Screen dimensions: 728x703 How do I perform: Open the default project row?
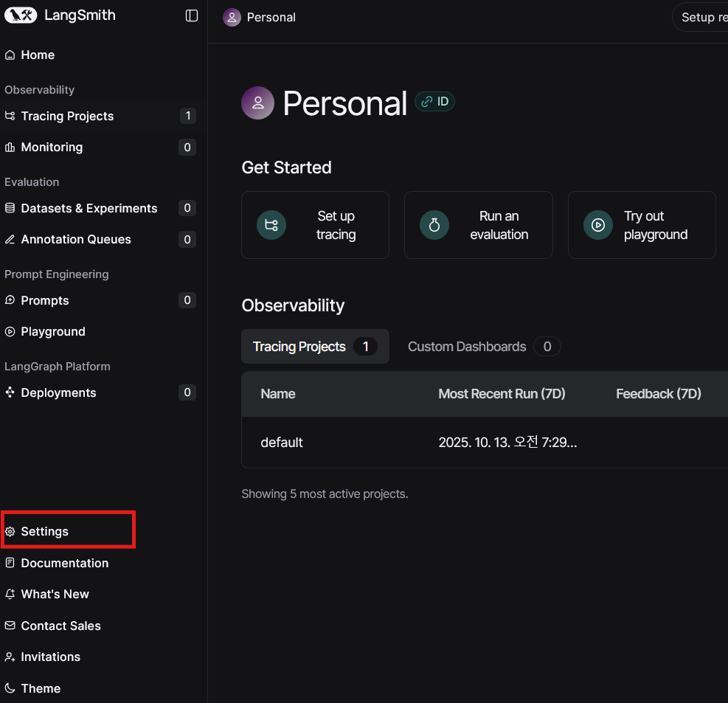point(485,442)
